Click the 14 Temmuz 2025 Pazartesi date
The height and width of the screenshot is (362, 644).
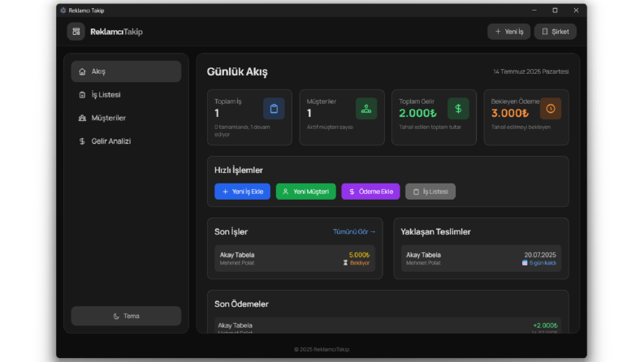click(531, 71)
